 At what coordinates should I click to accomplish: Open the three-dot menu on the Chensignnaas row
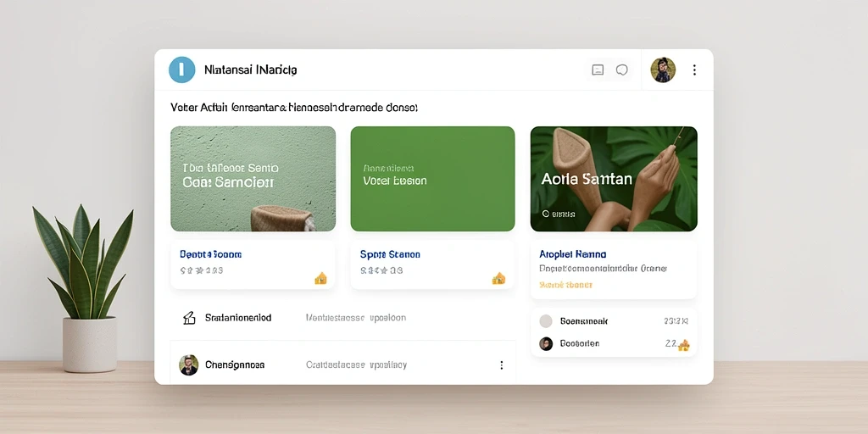click(502, 364)
